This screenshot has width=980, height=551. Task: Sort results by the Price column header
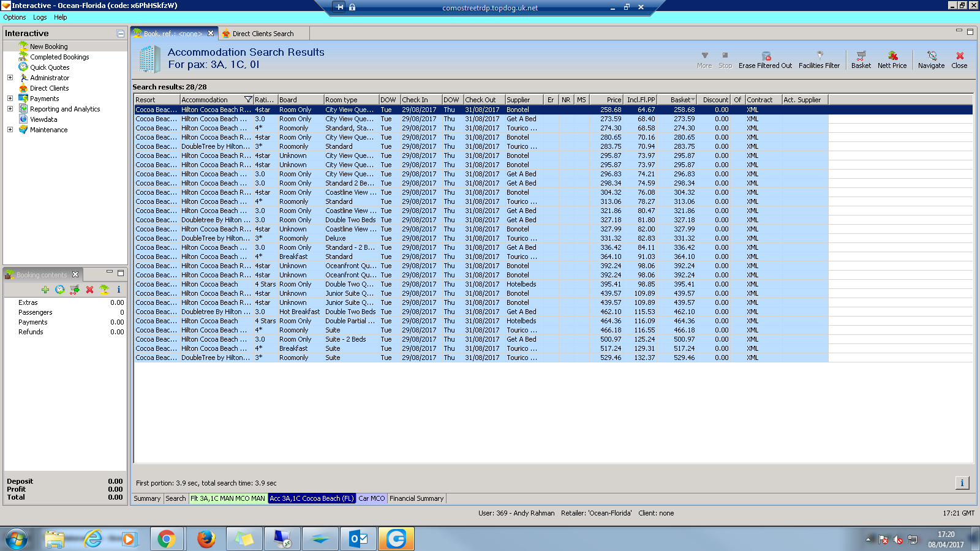[x=606, y=100]
